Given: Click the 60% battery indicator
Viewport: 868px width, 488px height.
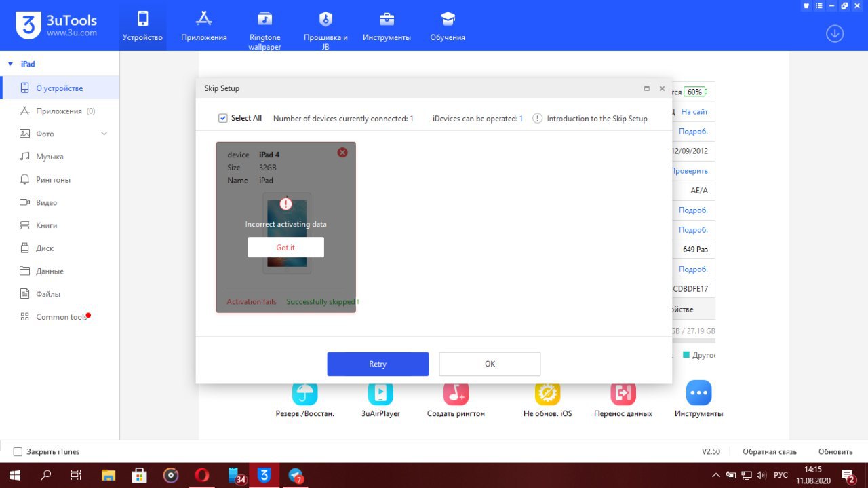Looking at the screenshot, I should (694, 92).
